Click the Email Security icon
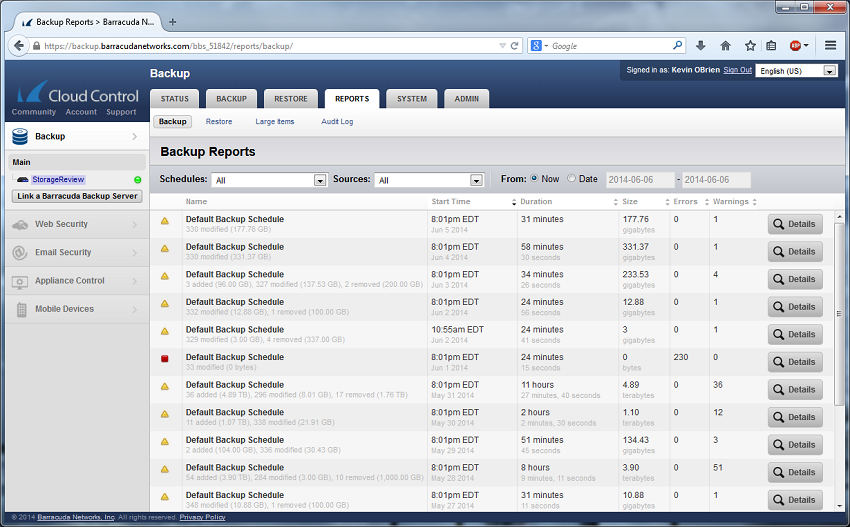Viewport: 850px width, 527px height. pyautogui.click(x=20, y=253)
